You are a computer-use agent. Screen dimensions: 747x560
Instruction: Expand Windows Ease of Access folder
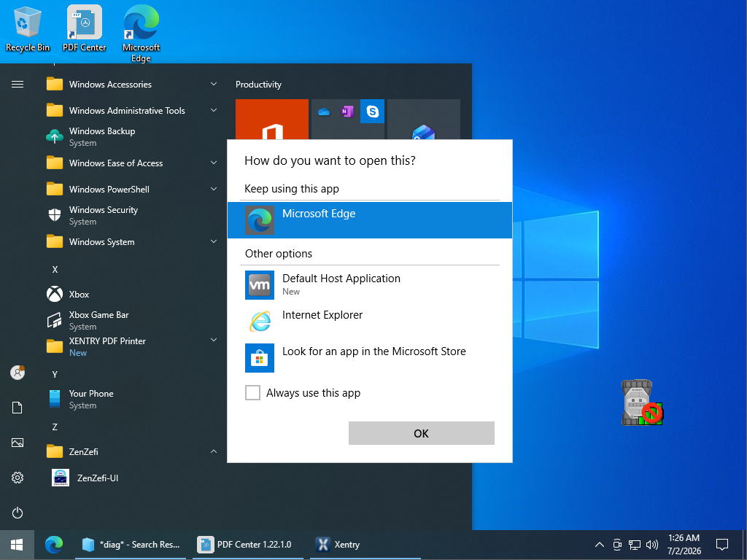tap(133, 163)
